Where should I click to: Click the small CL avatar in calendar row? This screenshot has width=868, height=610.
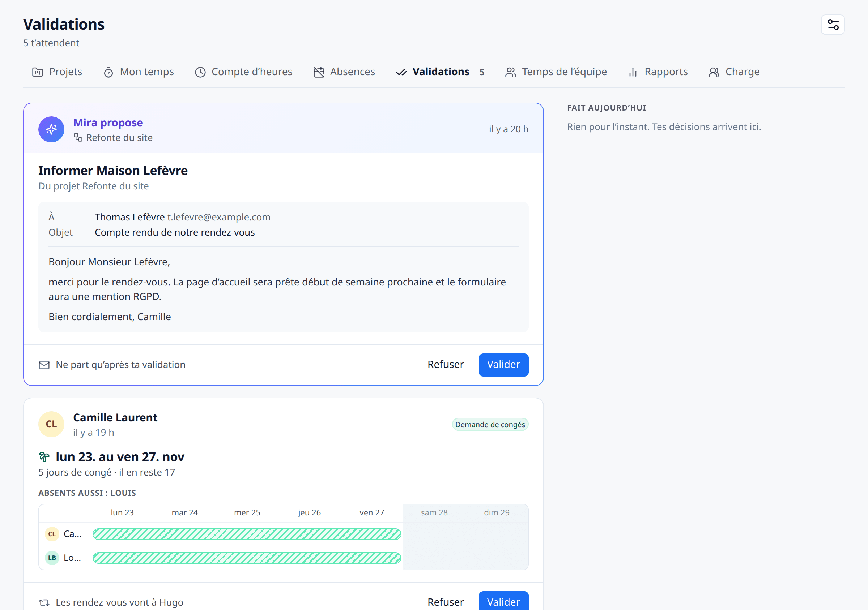click(52, 534)
